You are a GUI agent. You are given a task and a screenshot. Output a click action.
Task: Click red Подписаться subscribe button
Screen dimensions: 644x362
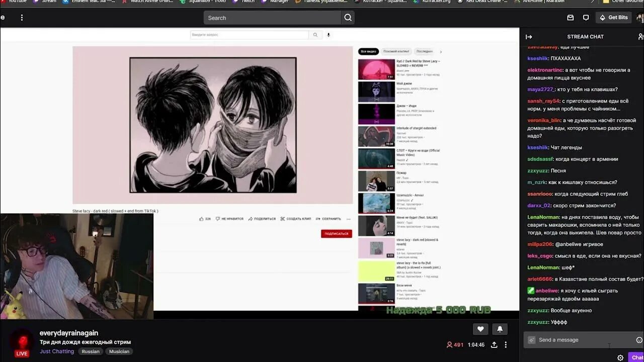(337, 234)
